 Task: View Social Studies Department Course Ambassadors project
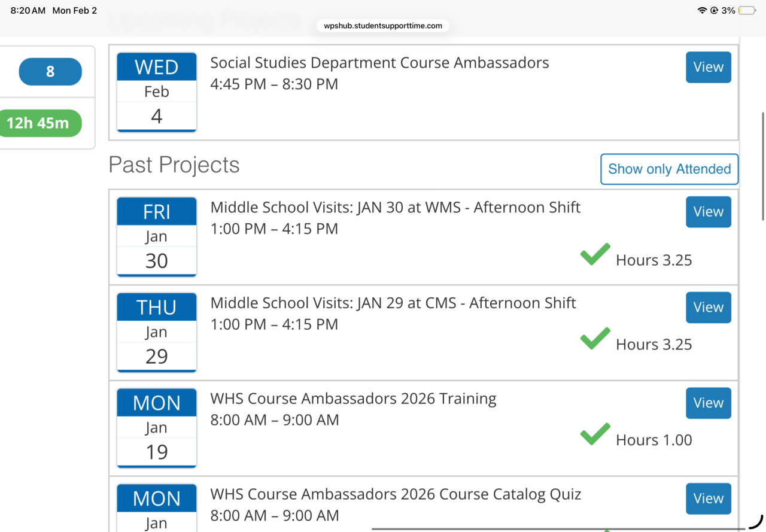(709, 67)
